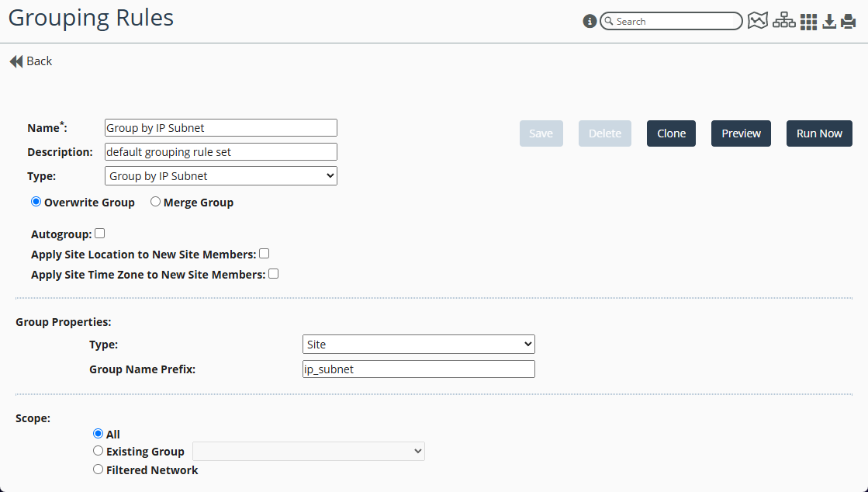The width and height of the screenshot is (868, 492).
Task: Click the magnifier icon in search box
Action: point(609,22)
